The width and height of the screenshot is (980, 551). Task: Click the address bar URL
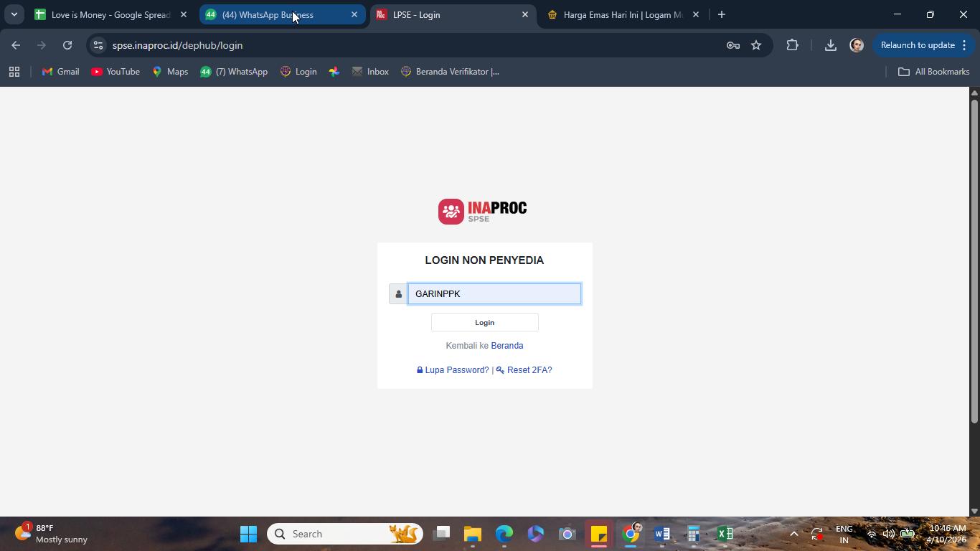point(177,45)
